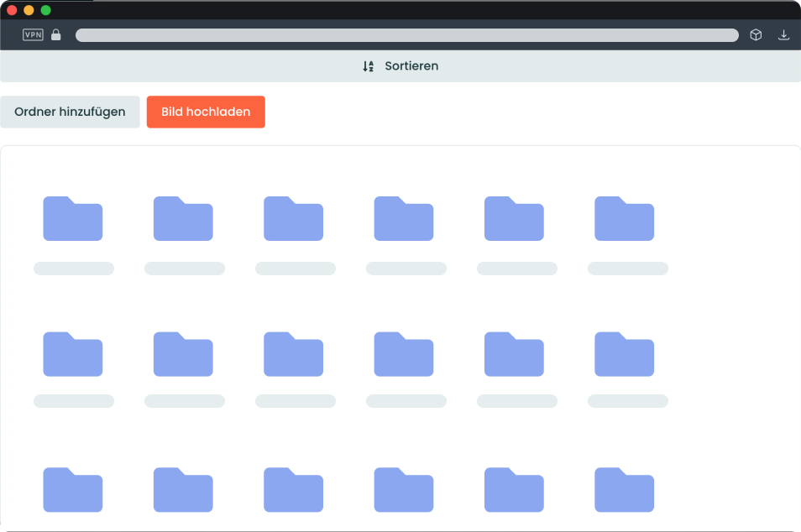This screenshot has height=532, width=801.
Task: Click the A-Z sort icon
Action: click(x=369, y=65)
